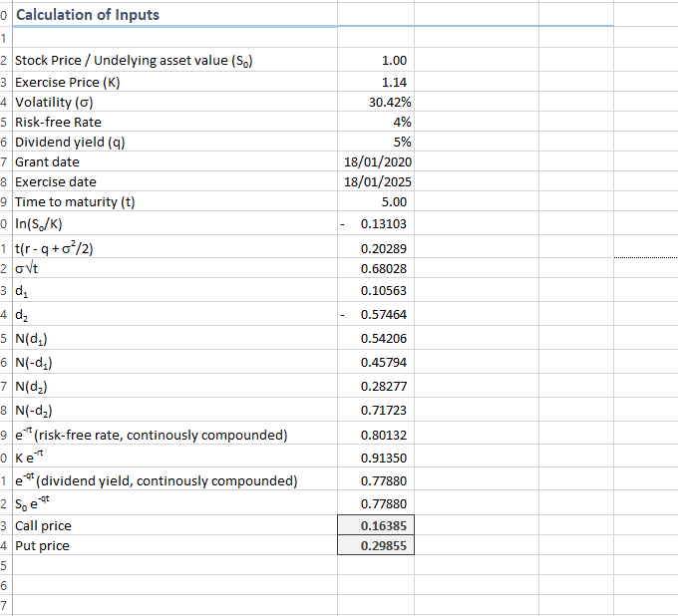Select the "Calculation of Inputs" heading cell

pyautogui.click(x=175, y=15)
